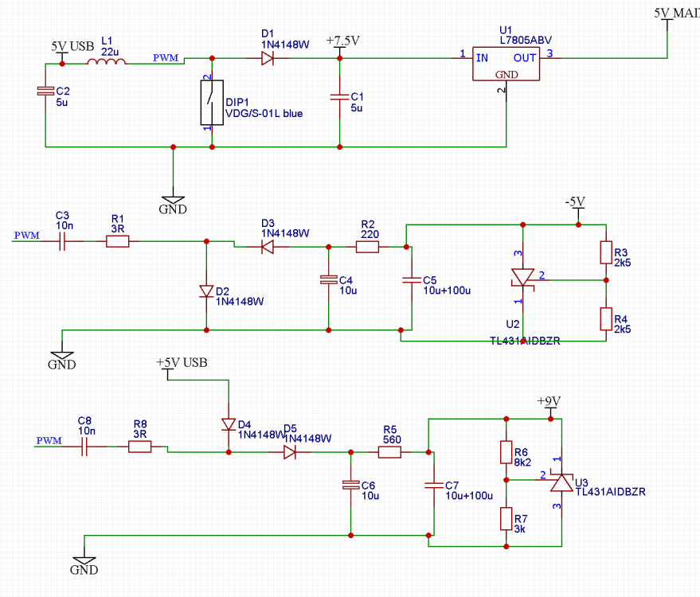Select the C4 10u capacitor symbol
Viewport: 700px width, 597px height.
[329, 280]
